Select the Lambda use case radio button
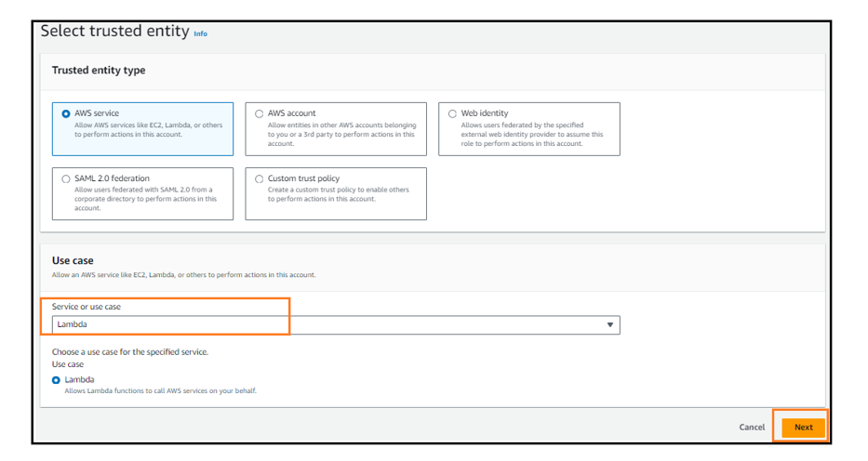 57,379
